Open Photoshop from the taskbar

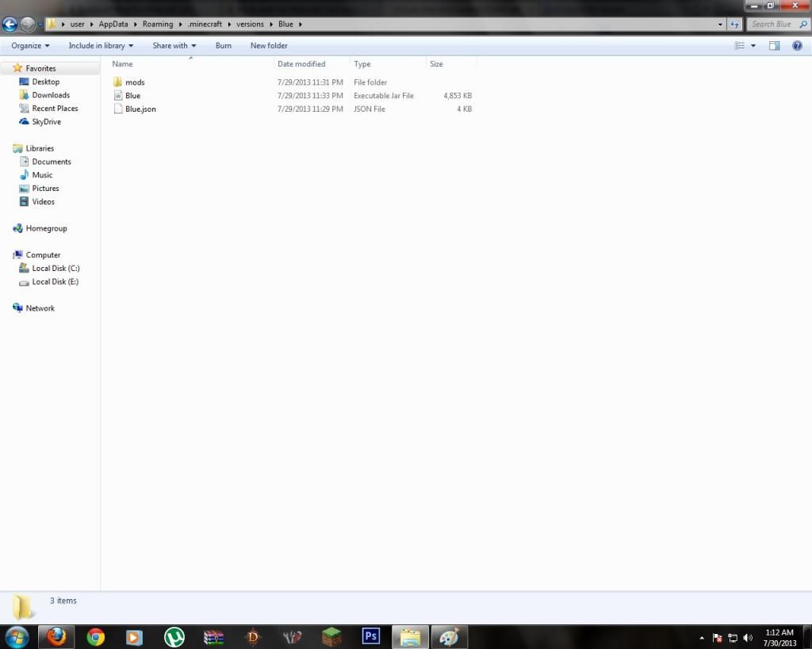point(370,636)
